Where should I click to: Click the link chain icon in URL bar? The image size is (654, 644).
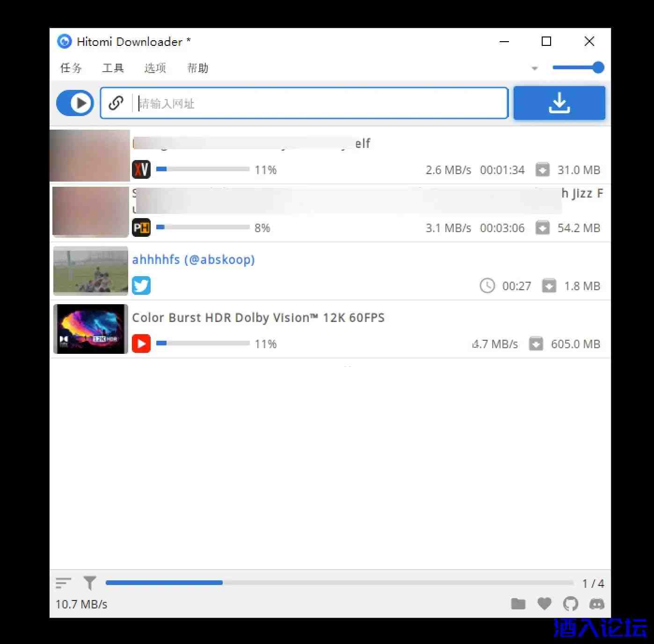pyautogui.click(x=116, y=103)
